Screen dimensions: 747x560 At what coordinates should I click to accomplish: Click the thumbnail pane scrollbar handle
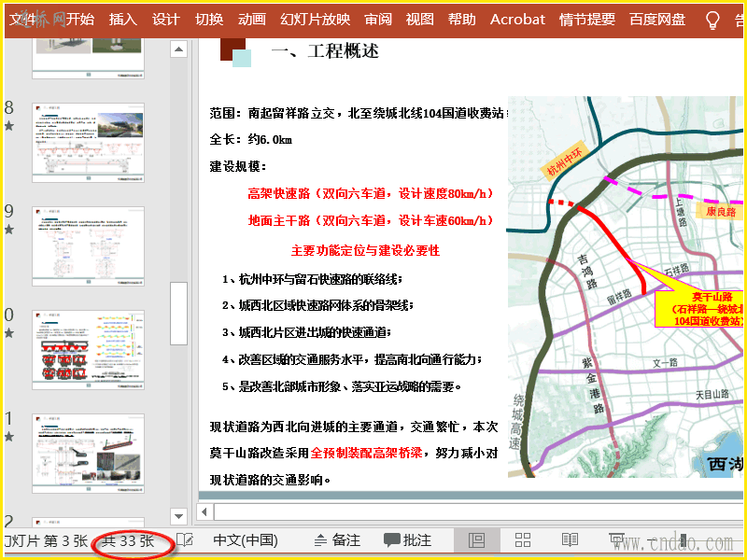tap(178, 313)
